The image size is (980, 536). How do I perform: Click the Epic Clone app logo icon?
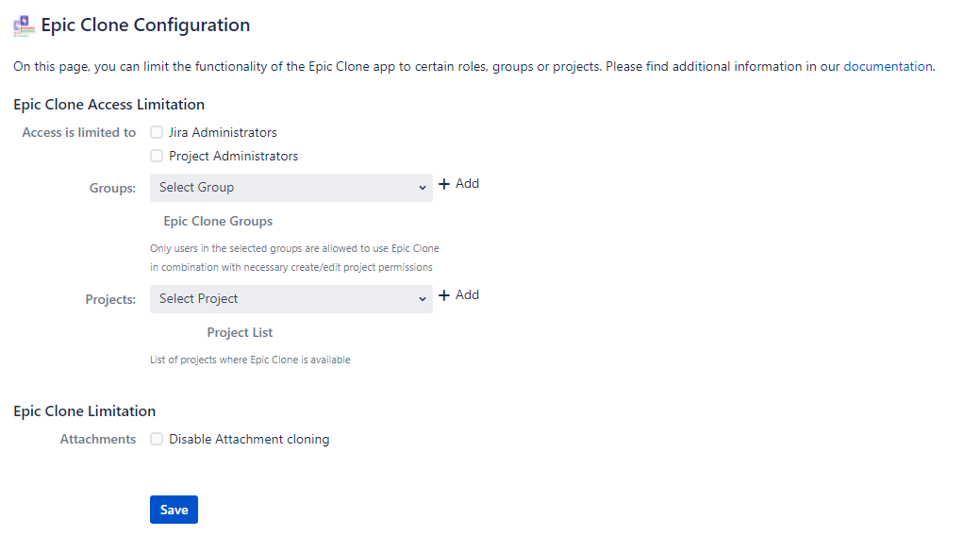(24, 26)
